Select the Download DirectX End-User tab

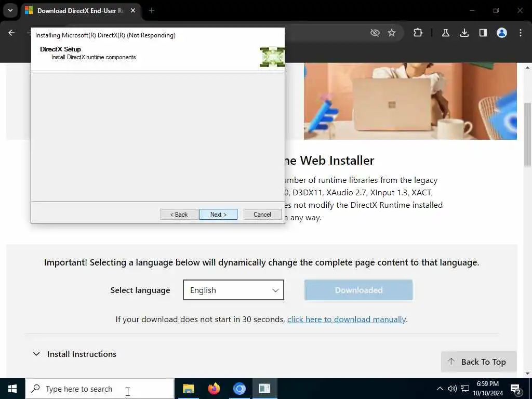pyautogui.click(x=80, y=11)
